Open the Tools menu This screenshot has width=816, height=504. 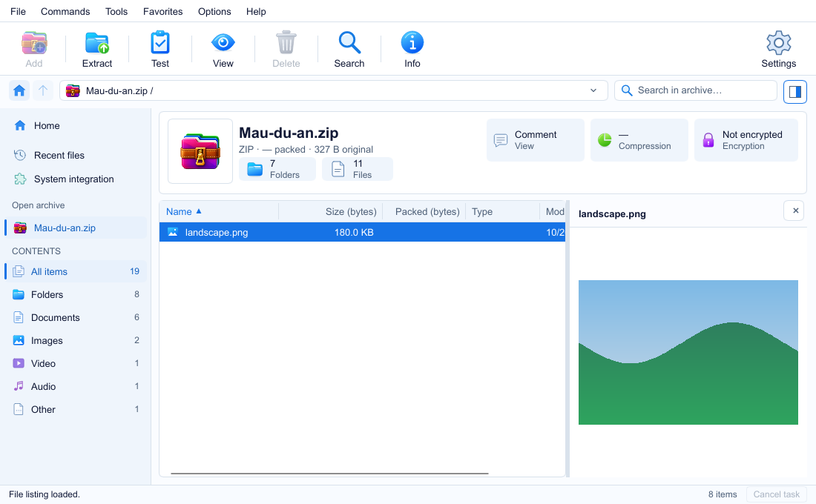tap(116, 11)
